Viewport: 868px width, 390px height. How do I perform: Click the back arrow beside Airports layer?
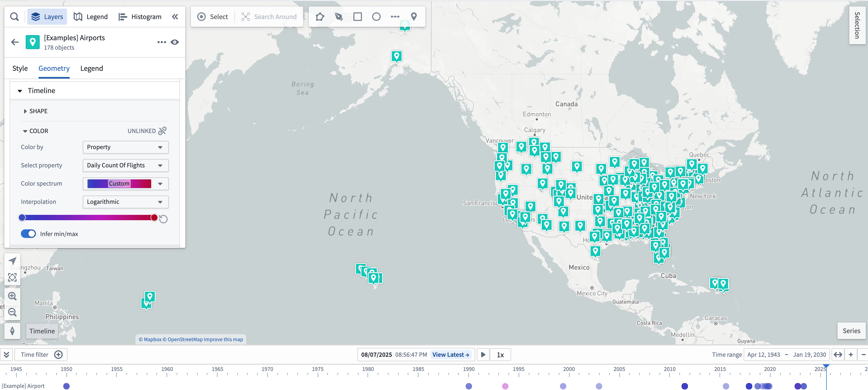(x=15, y=42)
